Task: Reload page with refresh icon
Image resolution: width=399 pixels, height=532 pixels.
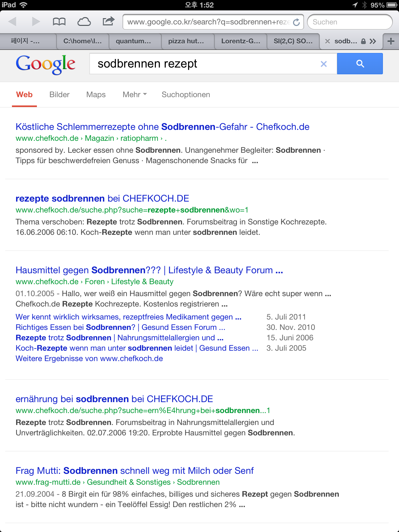Action: coord(296,22)
